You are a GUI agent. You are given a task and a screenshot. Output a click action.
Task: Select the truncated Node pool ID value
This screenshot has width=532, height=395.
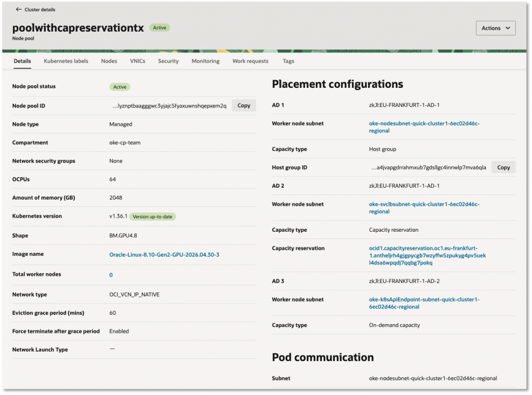169,106
